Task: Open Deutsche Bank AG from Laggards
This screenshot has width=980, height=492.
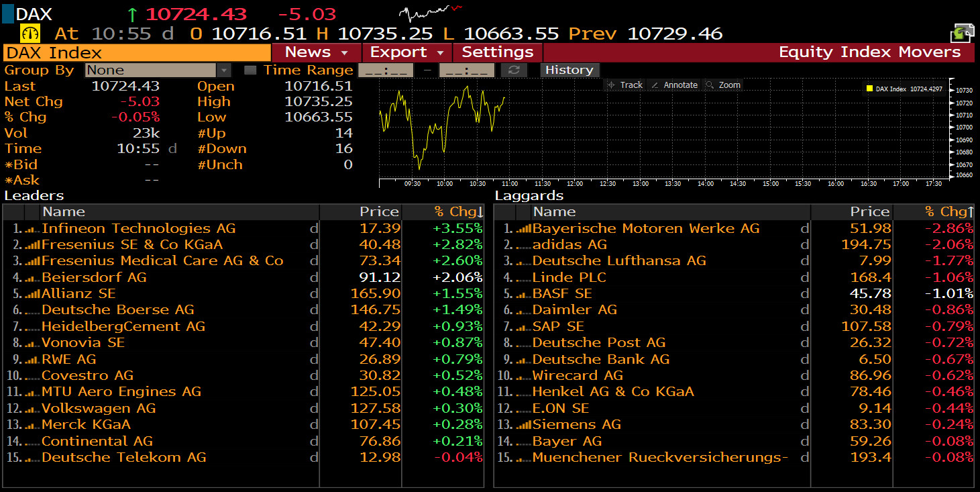Action: click(x=601, y=360)
